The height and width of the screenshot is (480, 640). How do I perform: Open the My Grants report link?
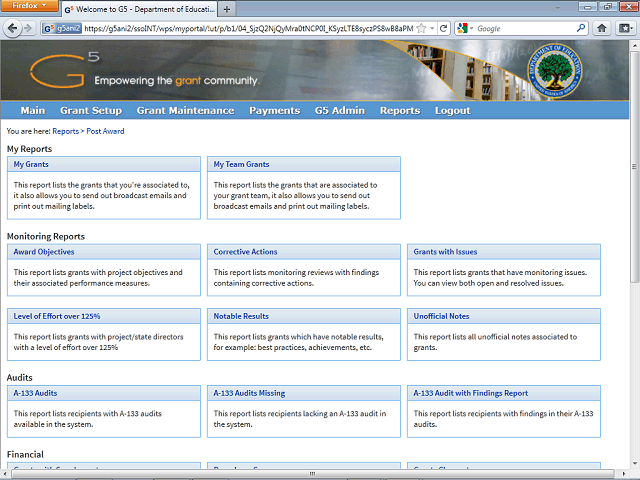point(31,164)
